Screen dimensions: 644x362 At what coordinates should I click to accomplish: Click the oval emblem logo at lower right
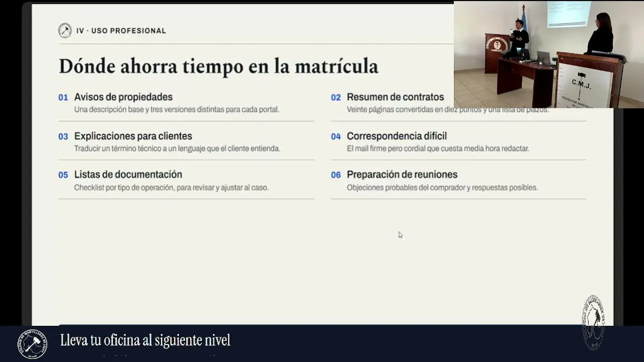click(593, 323)
